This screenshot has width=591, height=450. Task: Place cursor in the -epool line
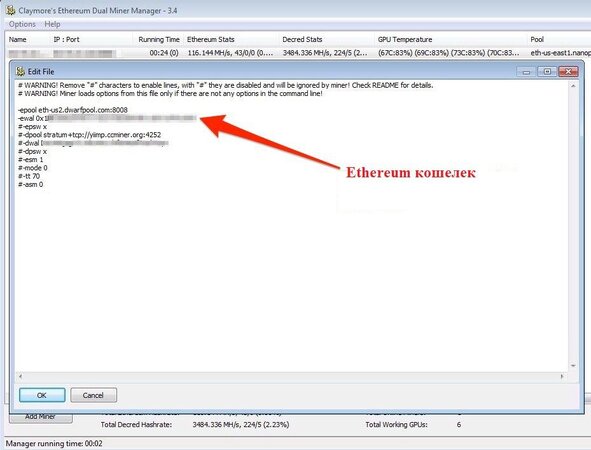tap(73, 110)
